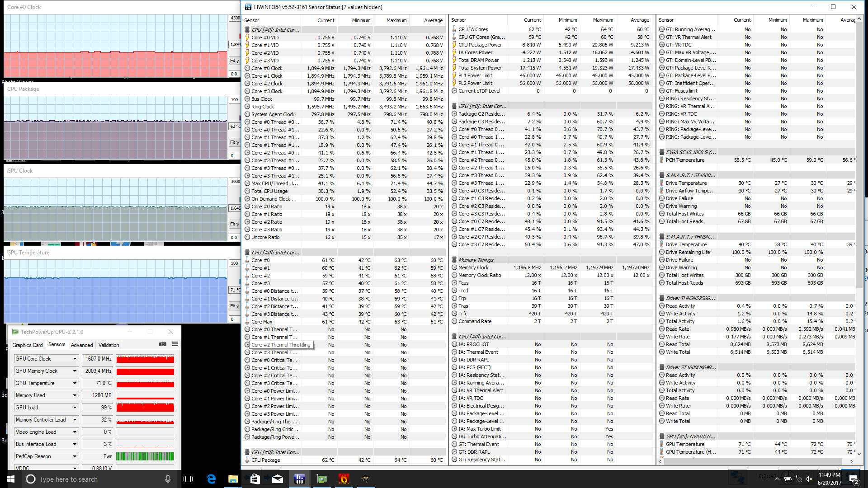
Task: Open the PerfCap Reason dropdown arrow
Action: coord(75,456)
